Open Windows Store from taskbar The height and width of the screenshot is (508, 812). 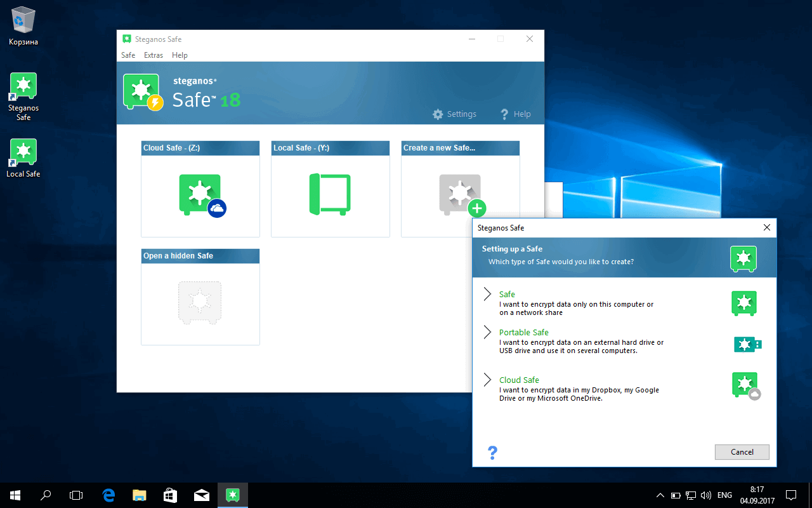[x=171, y=495]
